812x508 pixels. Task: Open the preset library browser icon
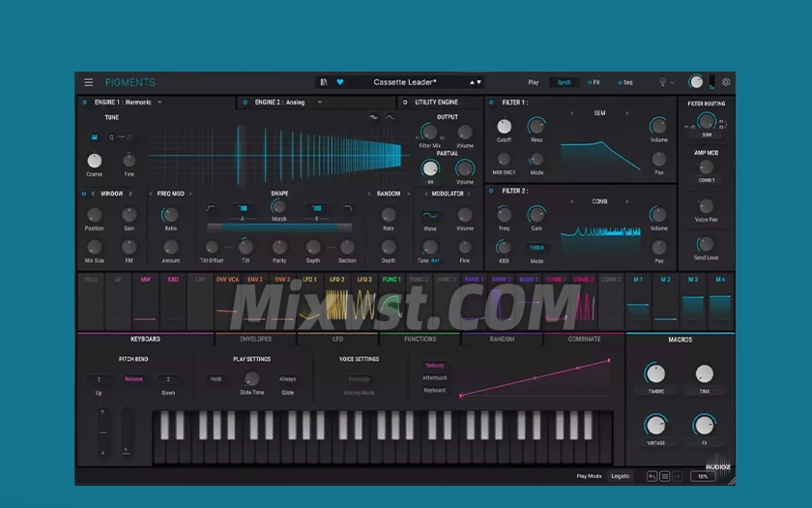pyautogui.click(x=324, y=82)
